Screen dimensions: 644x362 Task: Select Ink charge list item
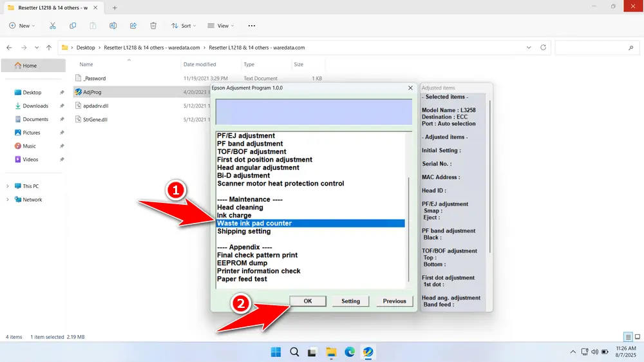click(x=234, y=215)
